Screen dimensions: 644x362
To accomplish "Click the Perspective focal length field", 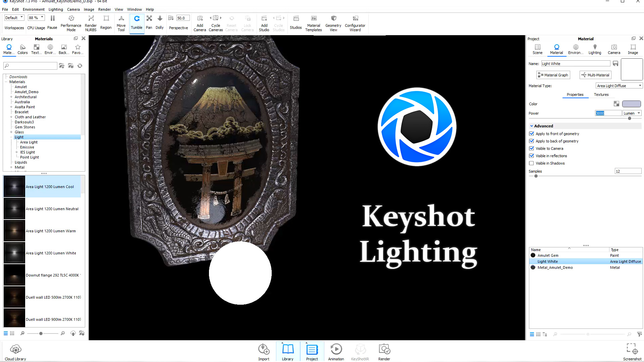I will (183, 18).
